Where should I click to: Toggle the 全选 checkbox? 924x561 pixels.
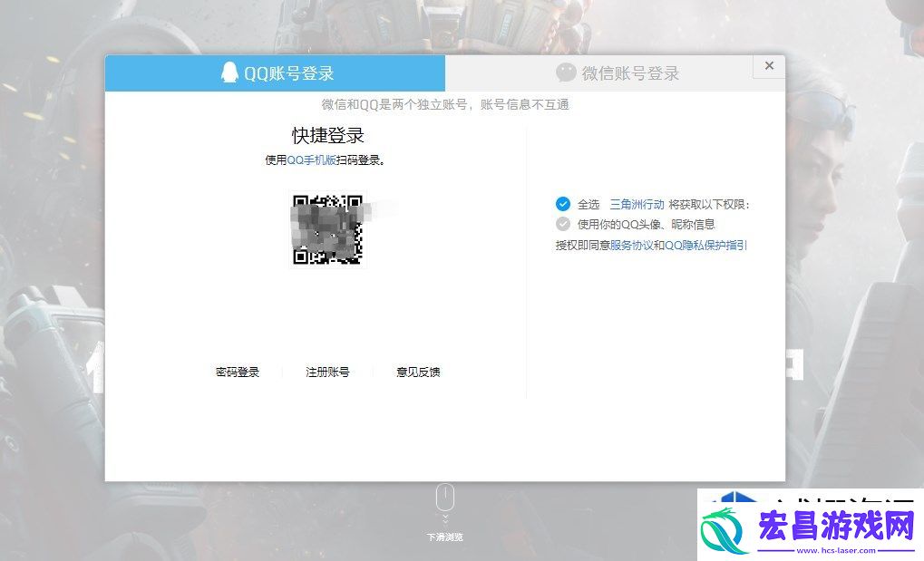point(563,204)
